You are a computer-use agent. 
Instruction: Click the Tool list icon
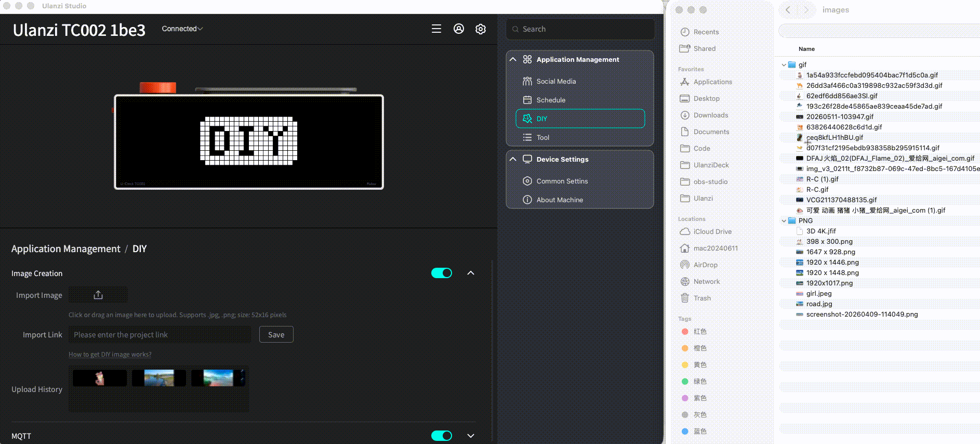[527, 137]
